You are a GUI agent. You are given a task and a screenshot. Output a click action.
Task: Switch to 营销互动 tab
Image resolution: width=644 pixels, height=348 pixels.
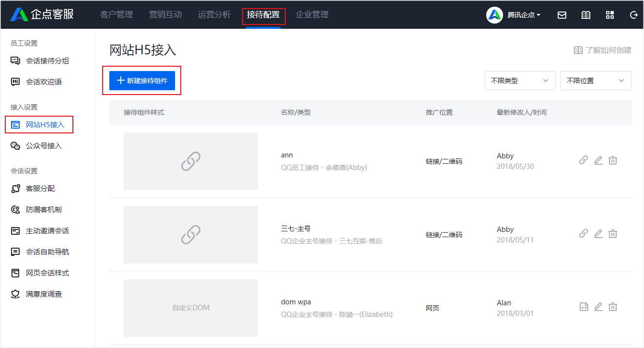point(165,14)
